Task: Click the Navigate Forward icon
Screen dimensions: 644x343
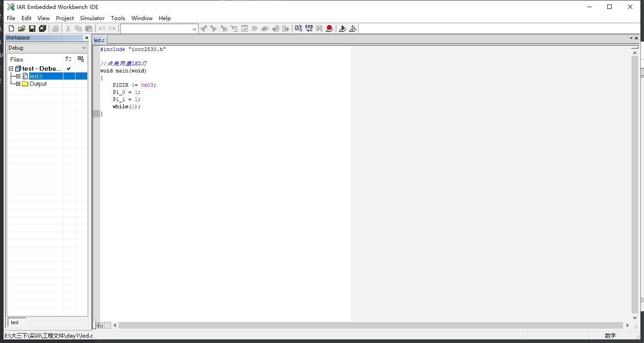Action: (286, 29)
